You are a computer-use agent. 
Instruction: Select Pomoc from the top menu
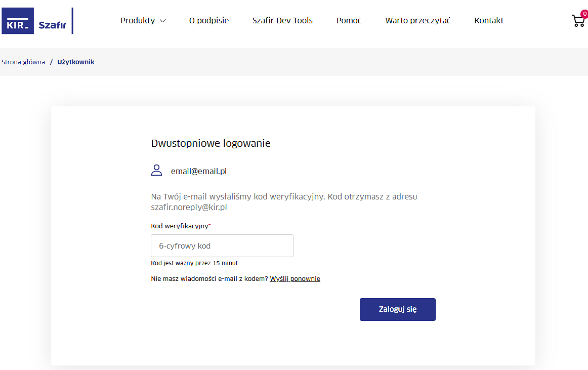[x=349, y=21]
